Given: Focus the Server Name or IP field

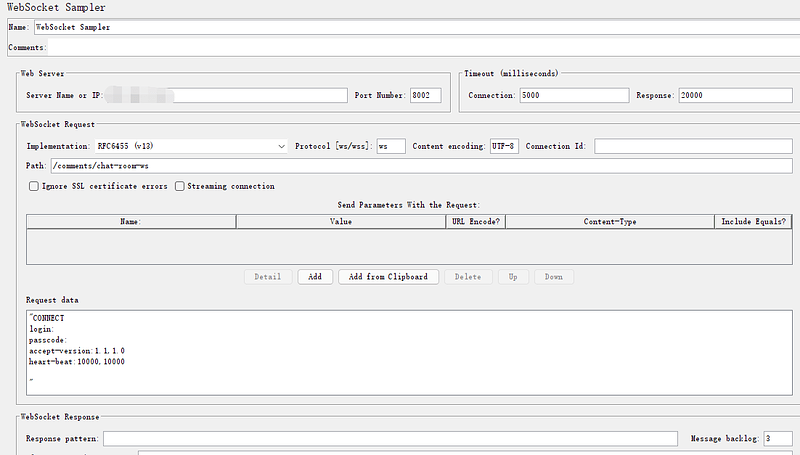Looking at the screenshot, I should click(226, 95).
